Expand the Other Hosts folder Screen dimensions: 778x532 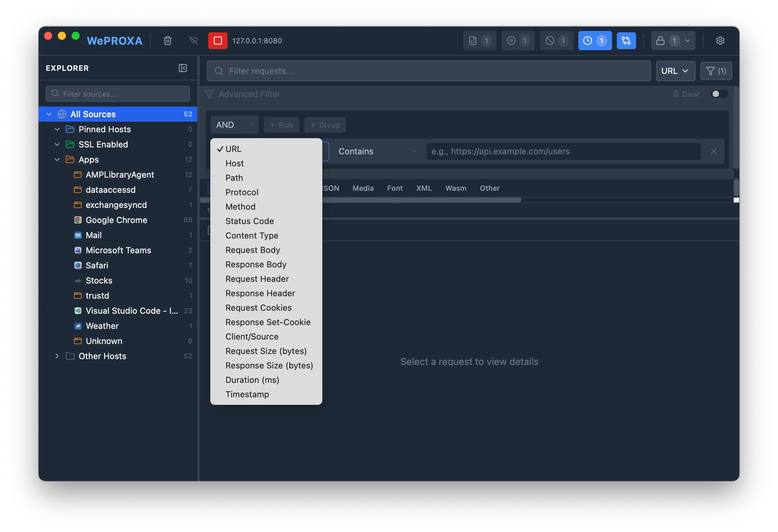(57, 356)
